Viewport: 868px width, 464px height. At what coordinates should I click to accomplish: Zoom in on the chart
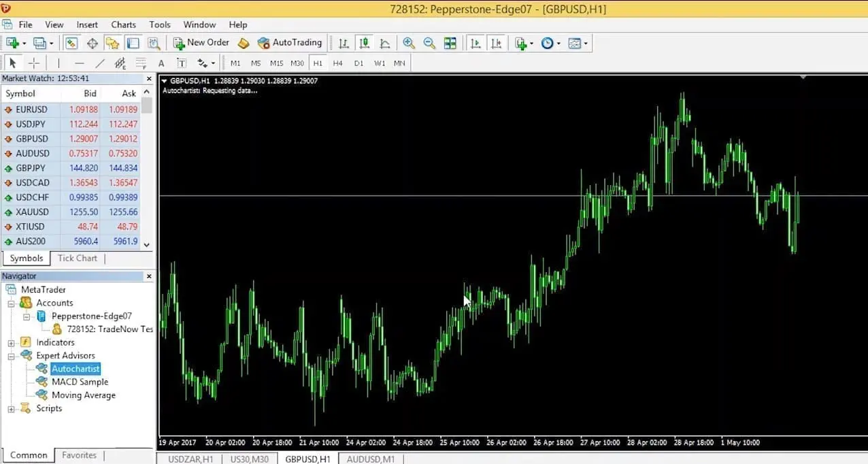[x=409, y=42]
